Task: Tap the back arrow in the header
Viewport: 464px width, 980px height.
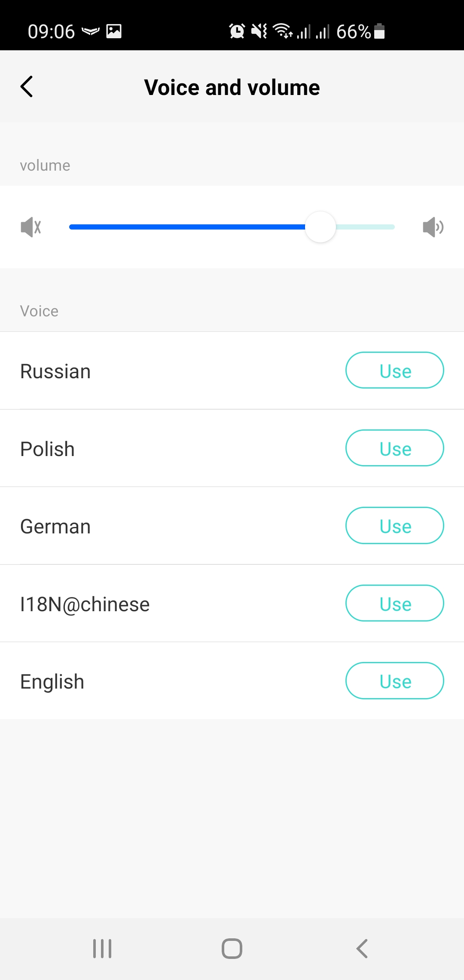Action: pyautogui.click(x=27, y=87)
